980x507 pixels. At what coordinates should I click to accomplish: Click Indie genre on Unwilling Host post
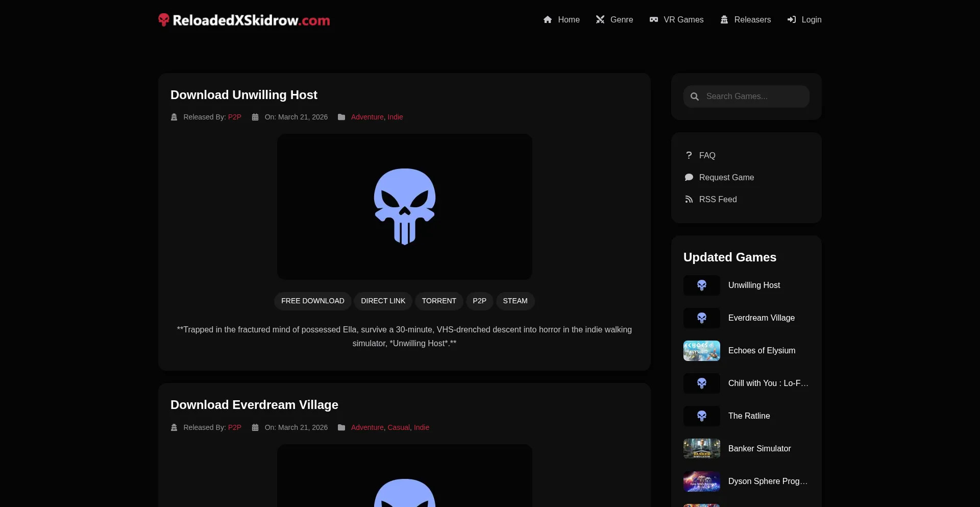(x=395, y=117)
